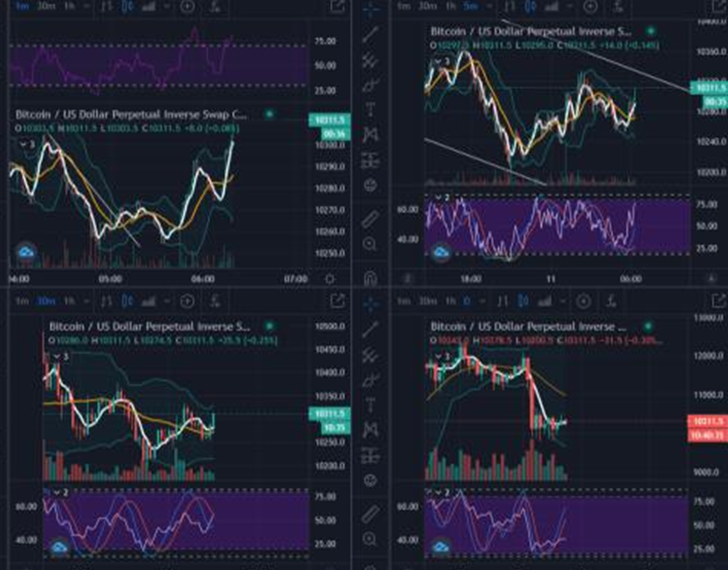
Task: Pick the pitchfork tool beside the daily chart
Action: [x=370, y=356]
